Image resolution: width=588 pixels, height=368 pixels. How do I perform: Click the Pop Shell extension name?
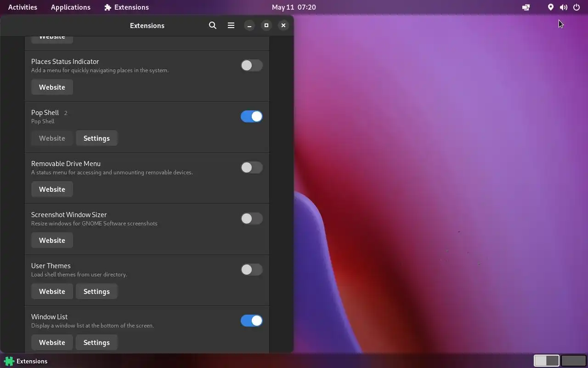(x=45, y=113)
